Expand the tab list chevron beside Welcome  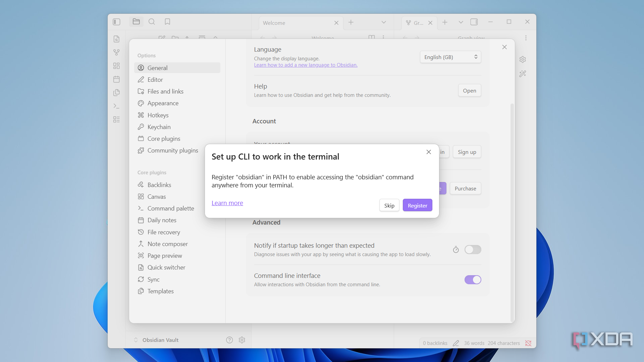click(384, 22)
